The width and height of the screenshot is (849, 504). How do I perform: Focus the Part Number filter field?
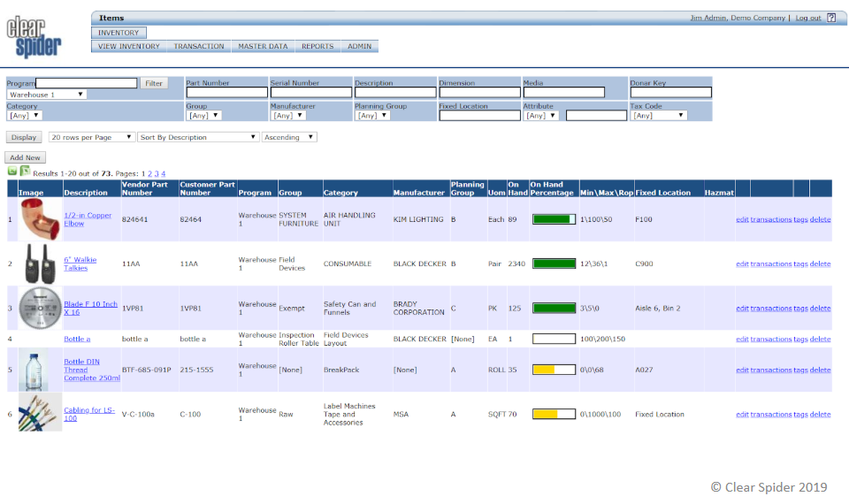226,92
